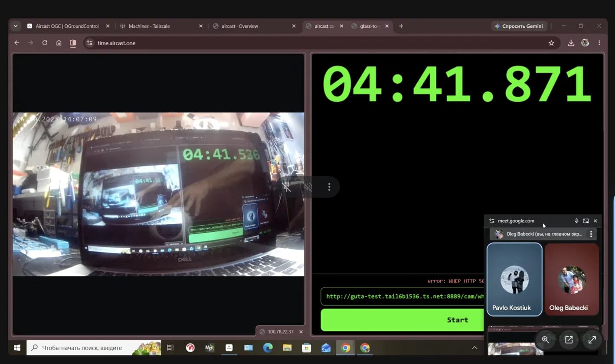The image size is (615, 364).
Task: Click the green Start button
Action: [x=402, y=320]
